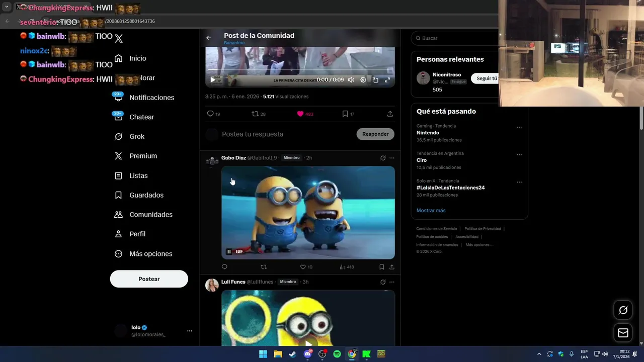Image resolution: width=644 pixels, height=362 pixels.
Task: Play the video in the main post
Action: pos(213,79)
